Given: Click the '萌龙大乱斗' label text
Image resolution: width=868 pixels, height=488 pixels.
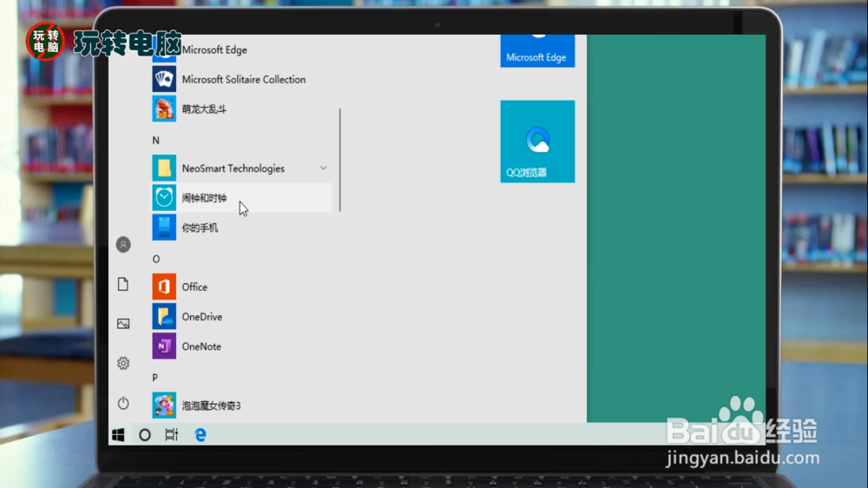Looking at the screenshot, I should (x=204, y=109).
